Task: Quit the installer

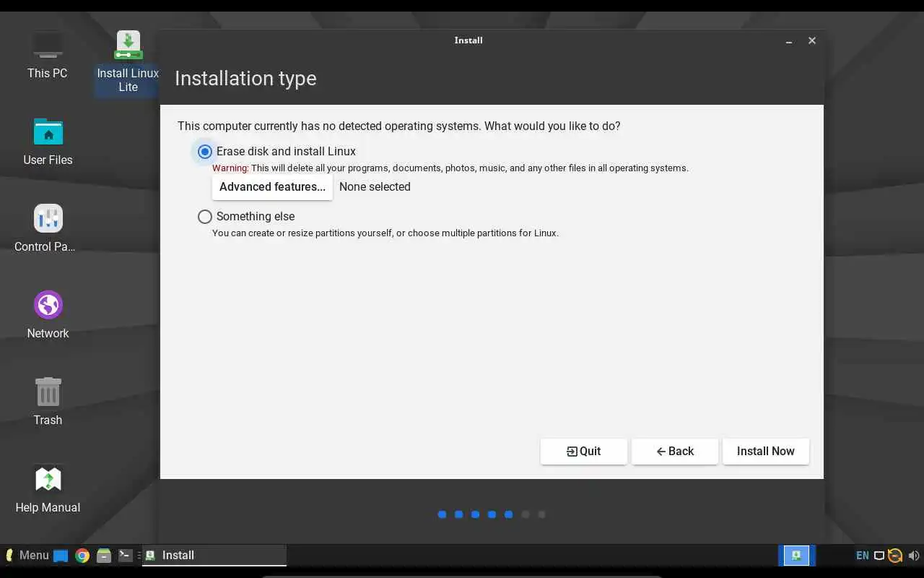Action: point(583,452)
